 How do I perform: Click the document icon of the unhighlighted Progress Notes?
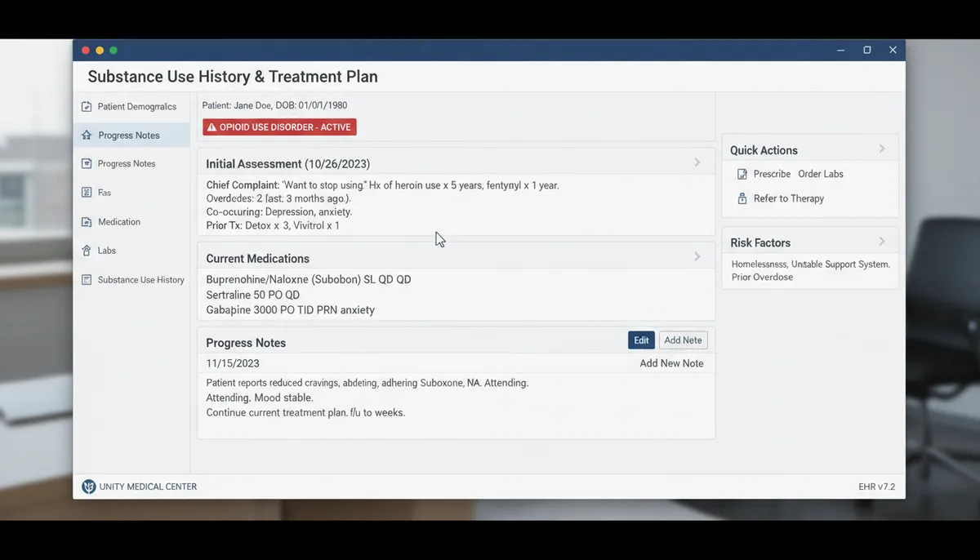click(x=87, y=164)
